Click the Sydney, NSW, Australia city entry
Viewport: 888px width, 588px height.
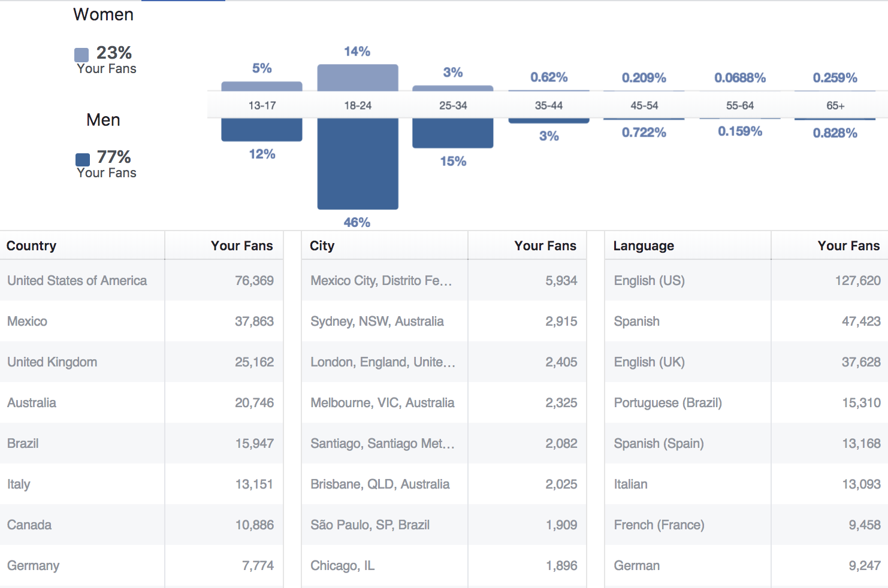(377, 321)
